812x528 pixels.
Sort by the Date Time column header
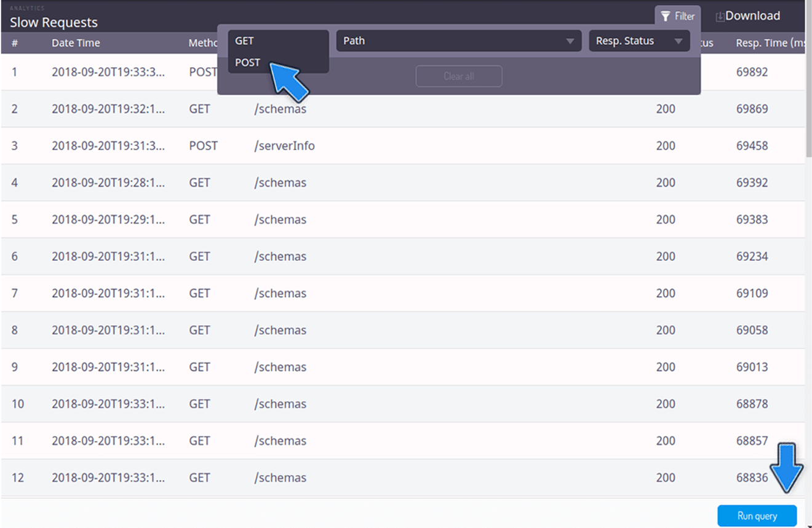[76, 43]
